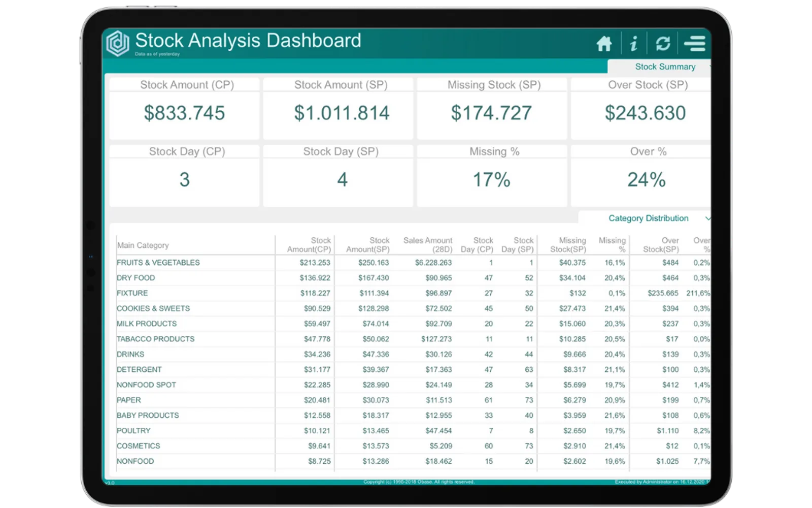The height and width of the screenshot is (508, 812).
Task: Click the copyright notice in footer
Action: coord(419,482)
